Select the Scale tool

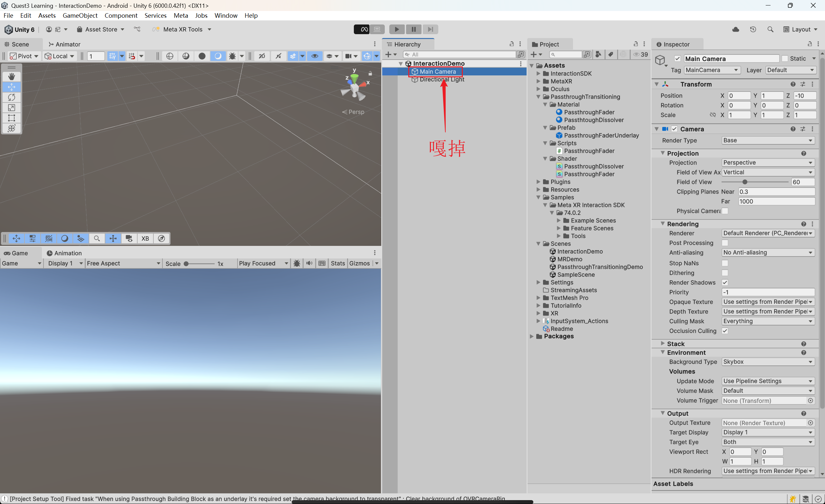11,108
